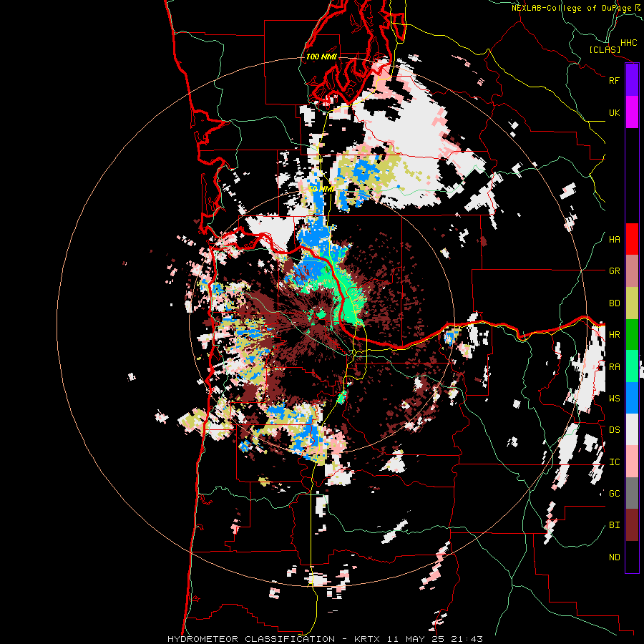Click the 'RF' legend label
Image resolution: width=644 pixels, height=644 pixels.
(x=614, y=80)
